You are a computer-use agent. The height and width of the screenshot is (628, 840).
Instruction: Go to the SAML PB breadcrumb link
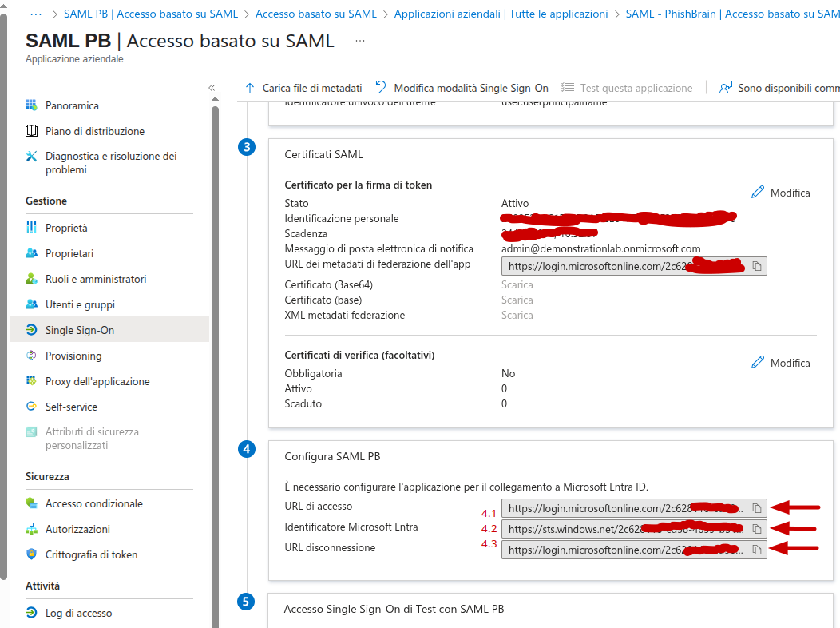[x=151, y=14]
